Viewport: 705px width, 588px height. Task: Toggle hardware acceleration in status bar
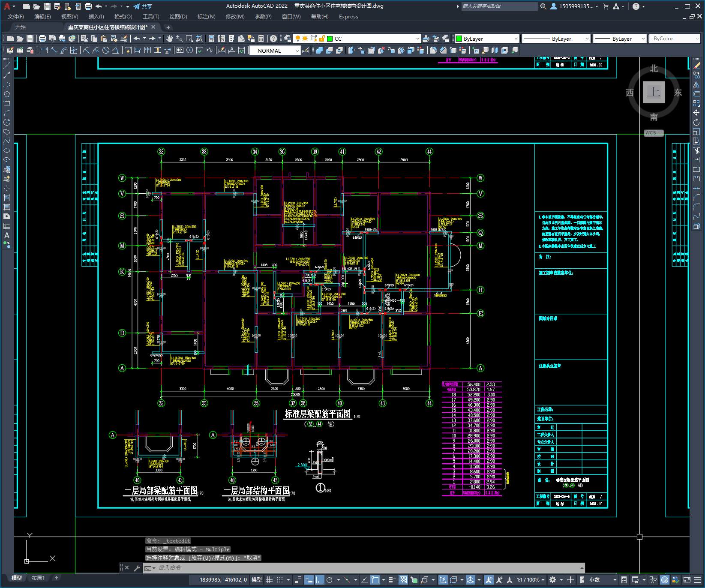coord(665,580)
